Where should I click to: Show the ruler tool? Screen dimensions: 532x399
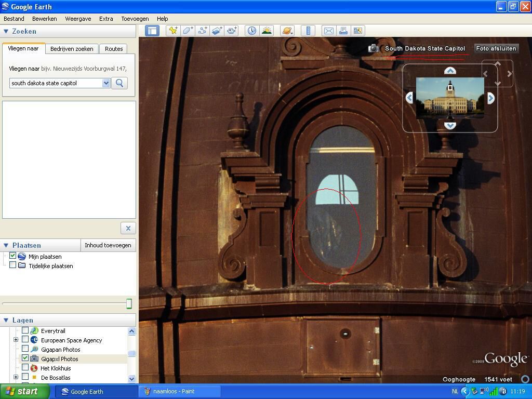coord(308,31)
